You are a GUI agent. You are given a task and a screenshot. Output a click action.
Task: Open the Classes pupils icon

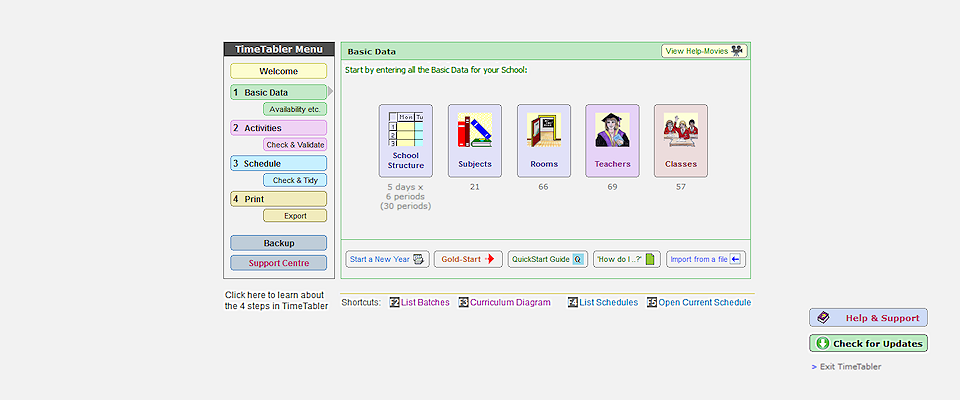681,130
